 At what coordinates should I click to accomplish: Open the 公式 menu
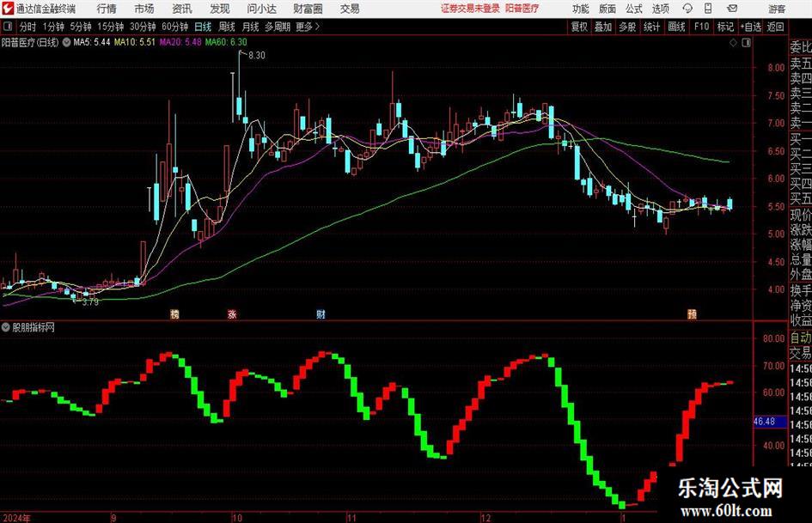click(634, 9)
